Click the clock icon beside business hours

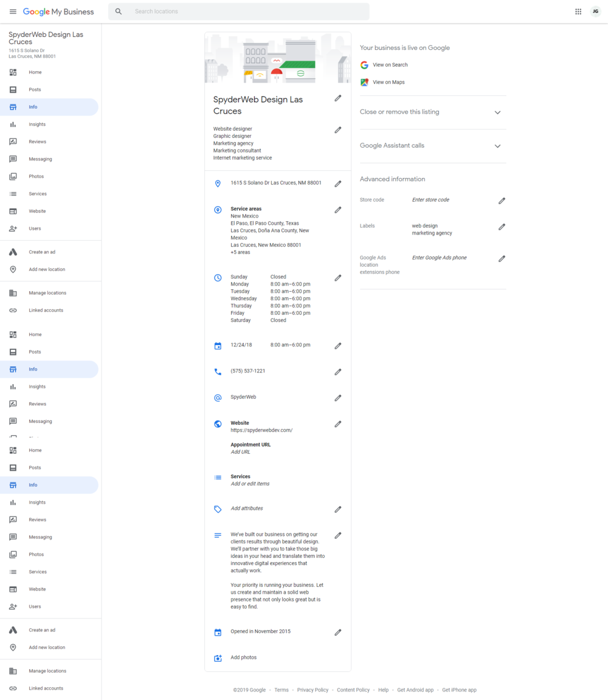tap(218, 278)
